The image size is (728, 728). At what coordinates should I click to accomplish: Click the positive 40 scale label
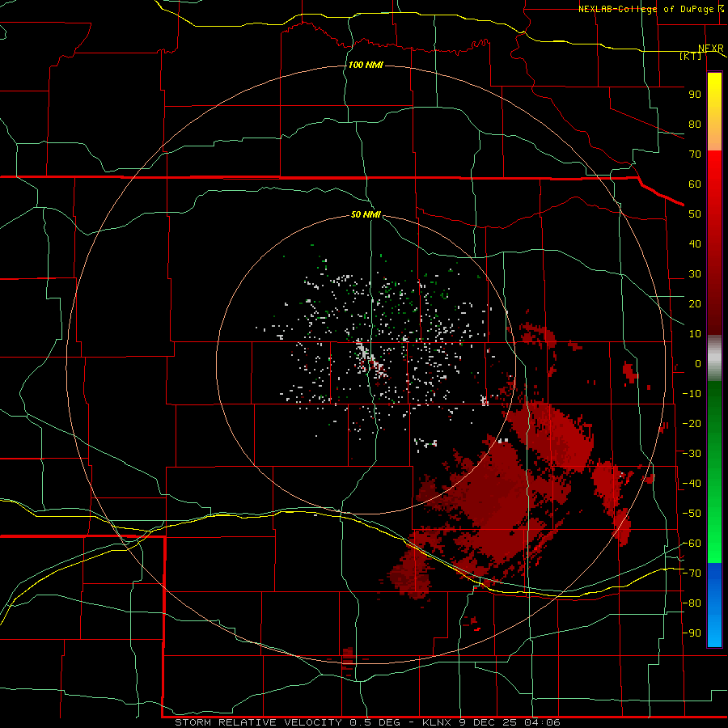[695, 244]
